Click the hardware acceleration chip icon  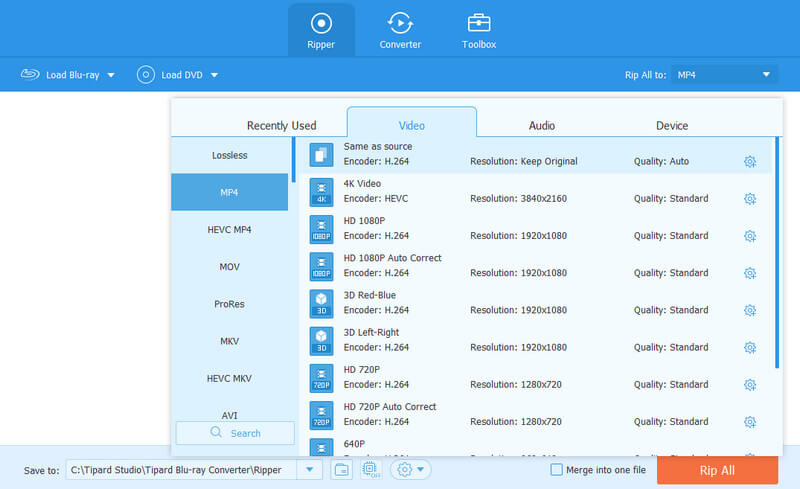point(370,469)
